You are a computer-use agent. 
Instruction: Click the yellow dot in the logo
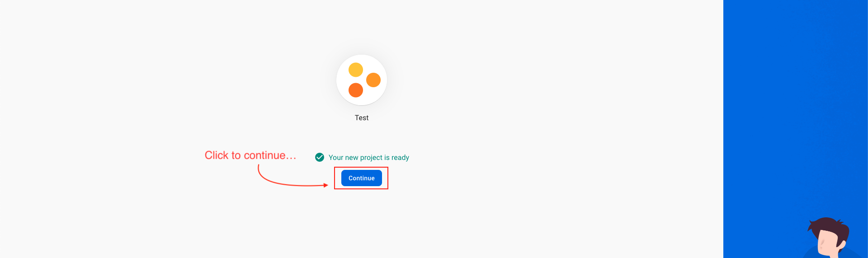[x=356, y=70]
